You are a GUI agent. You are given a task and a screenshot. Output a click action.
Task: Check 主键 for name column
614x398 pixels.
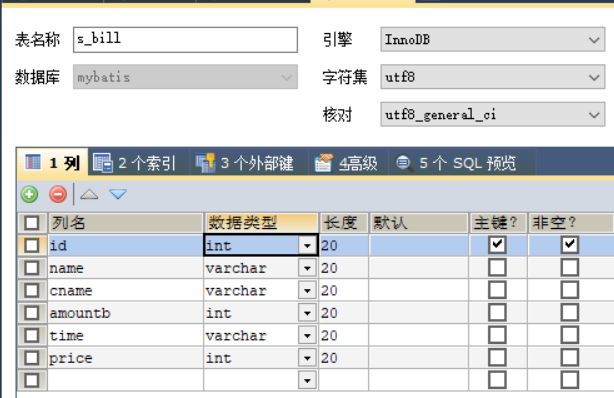[497, 268]
